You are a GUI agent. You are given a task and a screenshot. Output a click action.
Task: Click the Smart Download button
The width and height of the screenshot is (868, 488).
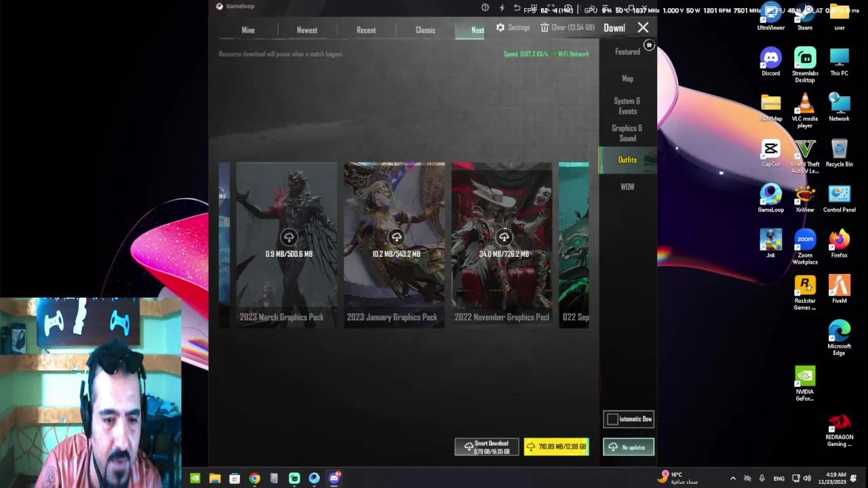pyautogui.click(x=486, y=447)
